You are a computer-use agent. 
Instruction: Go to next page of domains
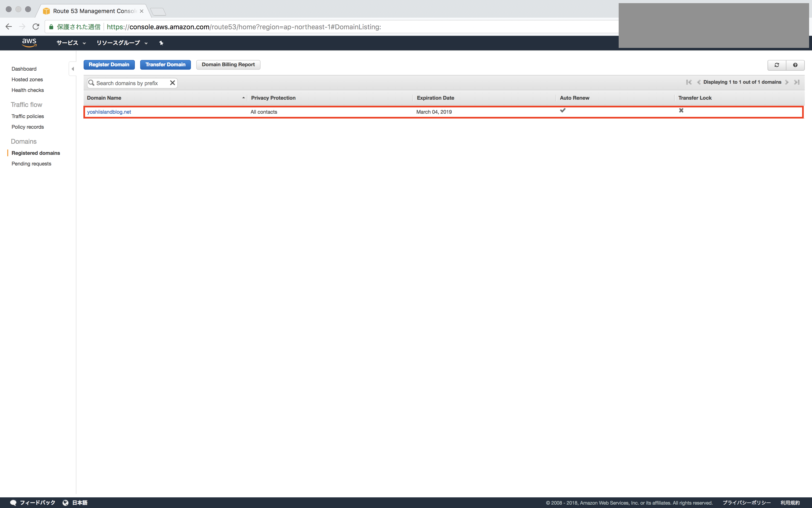click(786, 82)
